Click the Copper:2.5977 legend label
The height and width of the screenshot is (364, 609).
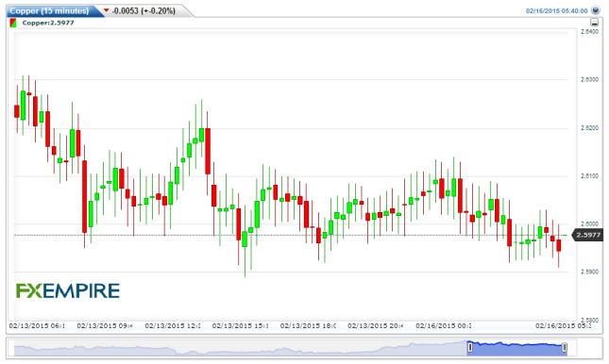[x=48, y=23]
